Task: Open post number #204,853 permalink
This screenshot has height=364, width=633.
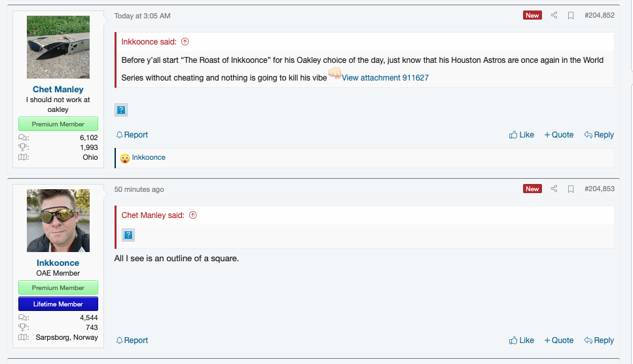Action: click(599, 189)
